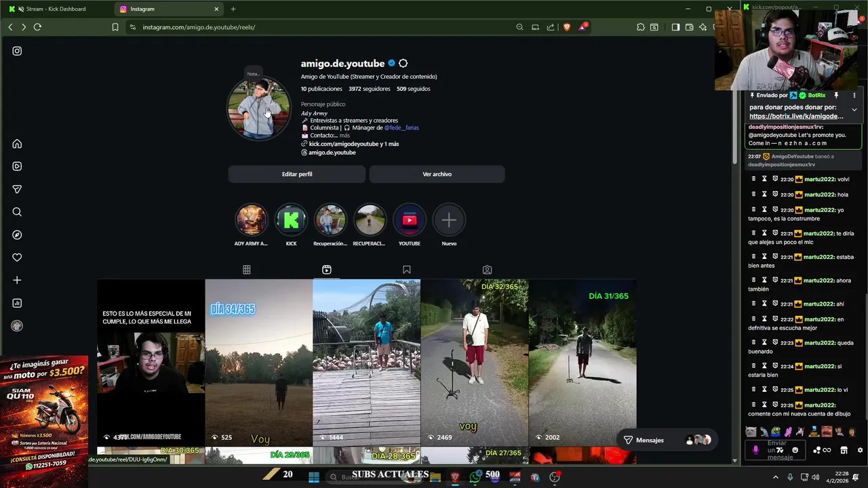The width and height of the screenshot is (868, 488).
Task: Click the Ver archivo button
Action: click(437, 174)
